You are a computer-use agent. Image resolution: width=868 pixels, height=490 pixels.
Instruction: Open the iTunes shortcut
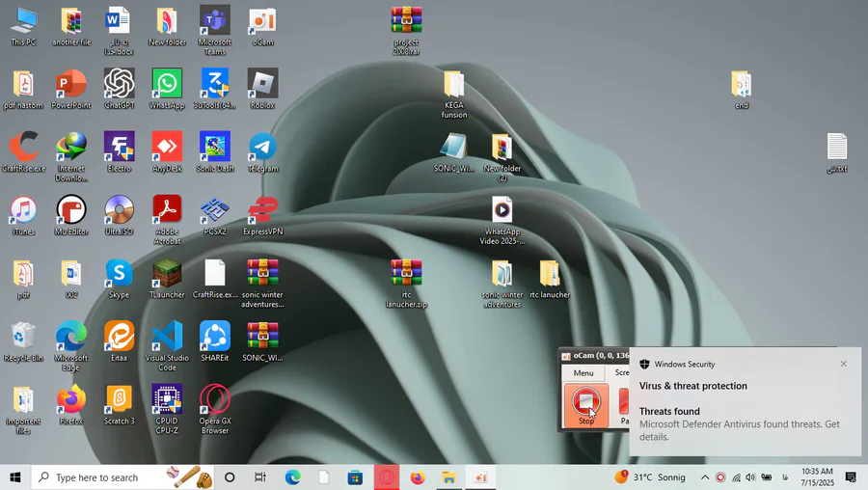(23, 215)
